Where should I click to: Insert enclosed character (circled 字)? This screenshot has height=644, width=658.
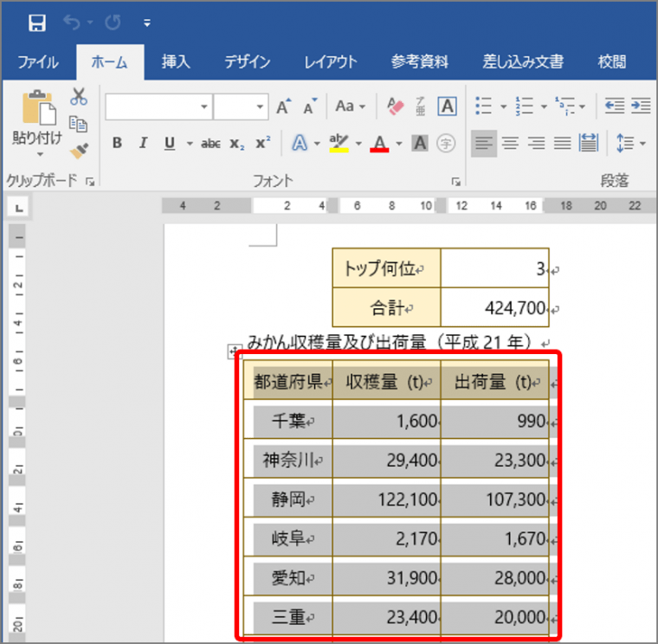pyautogui.click(x=446, y=144)
